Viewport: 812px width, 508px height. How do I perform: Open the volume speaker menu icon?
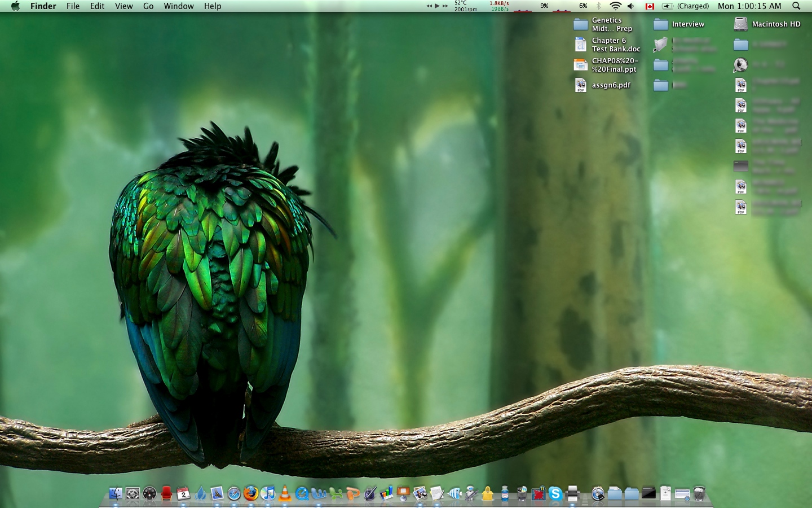coord(630,6)
